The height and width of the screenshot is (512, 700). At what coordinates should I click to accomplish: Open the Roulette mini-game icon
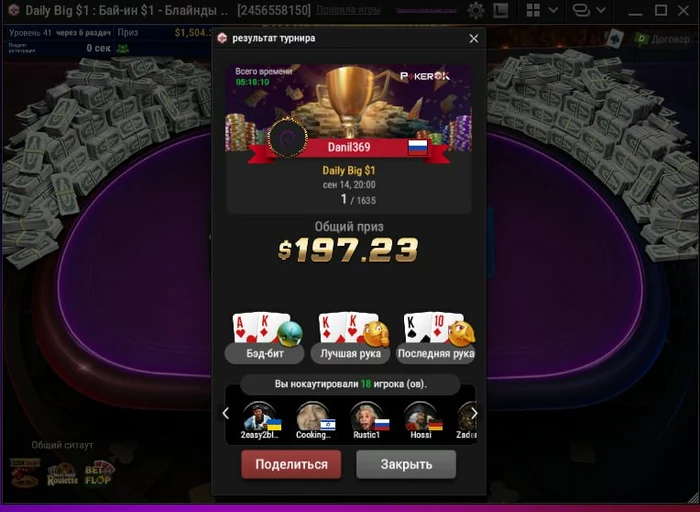click(x=62, y=475)
